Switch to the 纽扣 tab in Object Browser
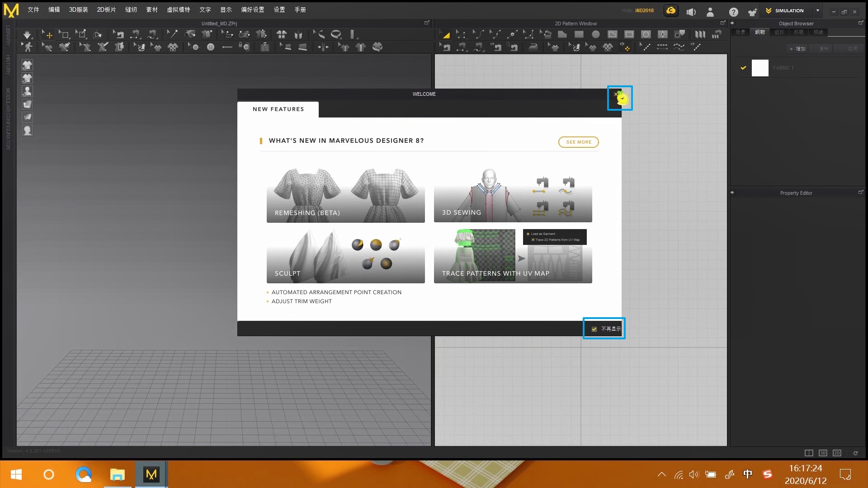The width and height of the screenshot is (868, 488). (x=779, y=32)
